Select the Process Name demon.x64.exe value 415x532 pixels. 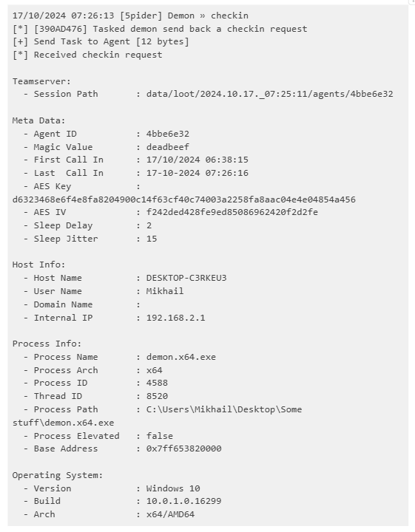pyautogui.click(x=181, y=357)
